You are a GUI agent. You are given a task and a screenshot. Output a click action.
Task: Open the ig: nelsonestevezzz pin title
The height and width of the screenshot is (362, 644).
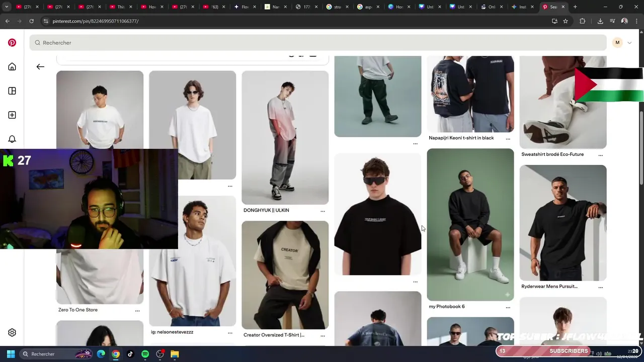(172, 332)
